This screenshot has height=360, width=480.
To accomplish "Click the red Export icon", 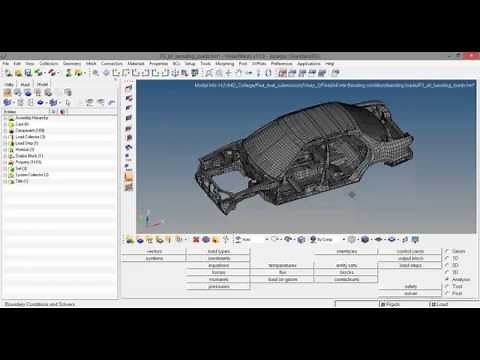I will (52, 73).
